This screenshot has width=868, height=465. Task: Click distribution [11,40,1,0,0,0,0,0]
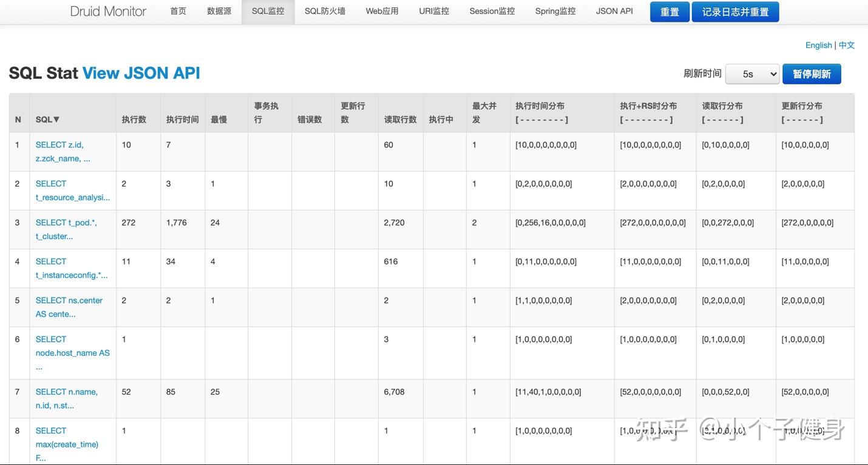click(x=548, y=392)
